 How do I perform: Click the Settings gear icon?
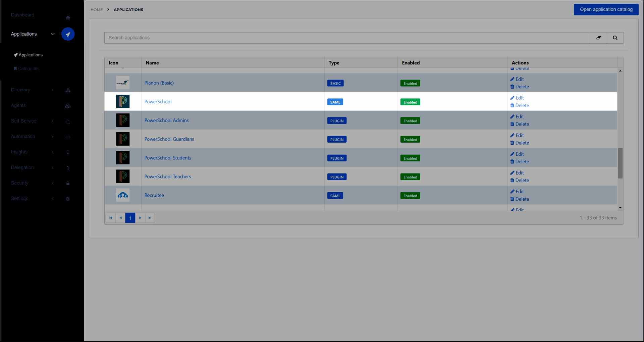tap(68, 199)
